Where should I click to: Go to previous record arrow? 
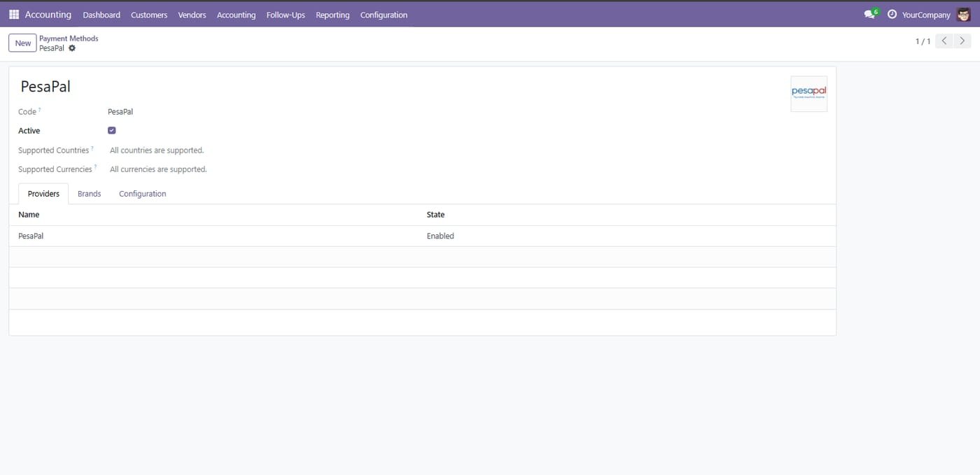click(944, 41)
